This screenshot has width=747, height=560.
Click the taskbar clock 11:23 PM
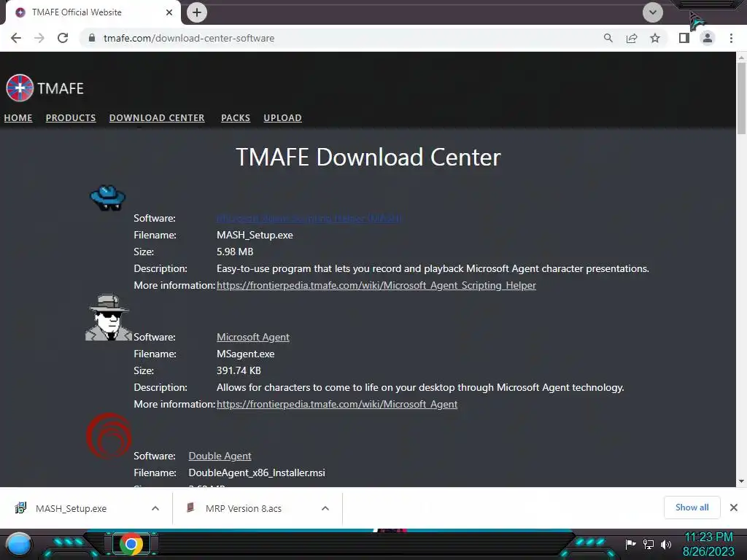click(x=708, y=537)
